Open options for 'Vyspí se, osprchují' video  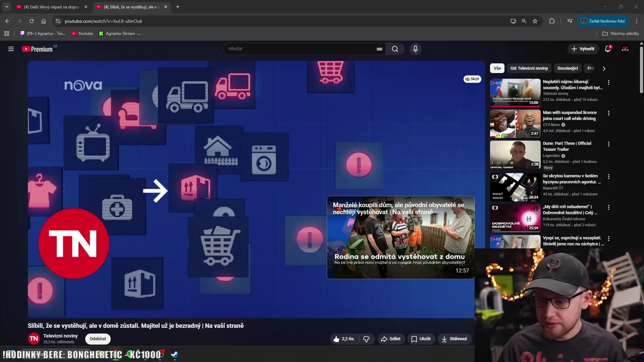(x=608, y=239)
